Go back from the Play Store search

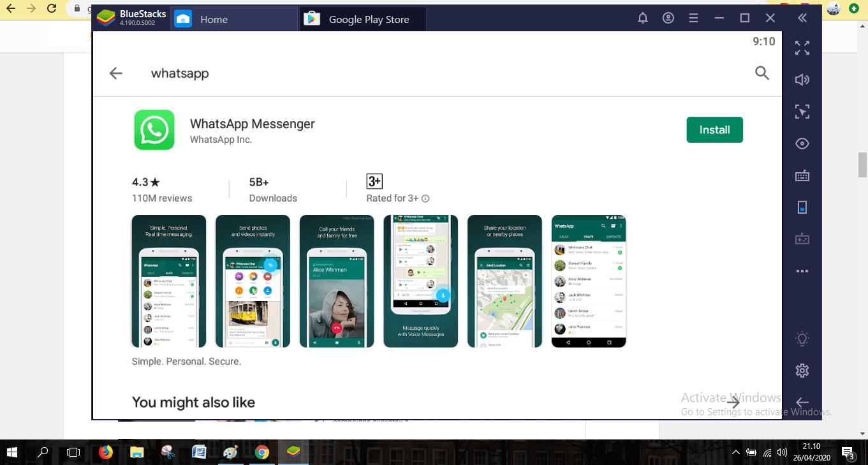115,73
